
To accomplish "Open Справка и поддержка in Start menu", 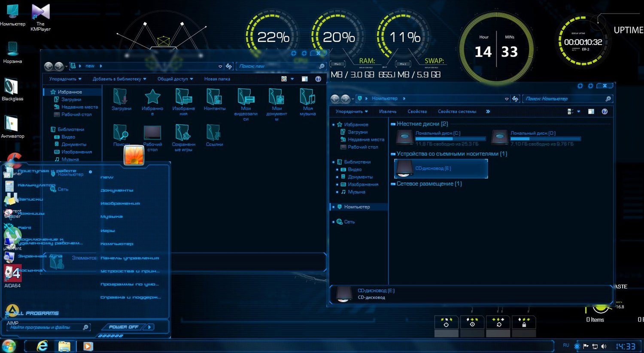I will click(131, 297).
